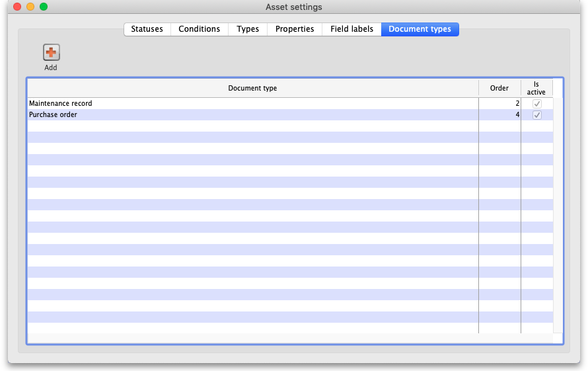Image resolution: width=588 pixels, height=371 pixels.
Task: Go to the Properties tab
Action: (x=295, y=29)
